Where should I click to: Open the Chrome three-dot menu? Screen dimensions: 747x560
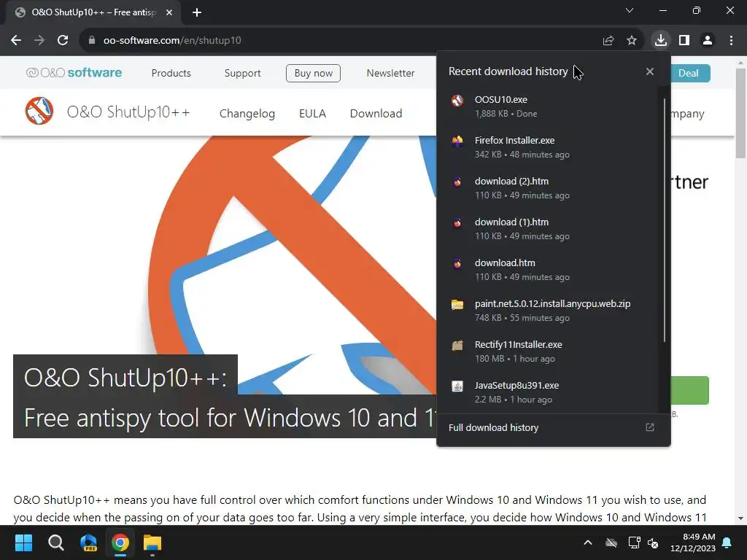[x=731, y=40]
